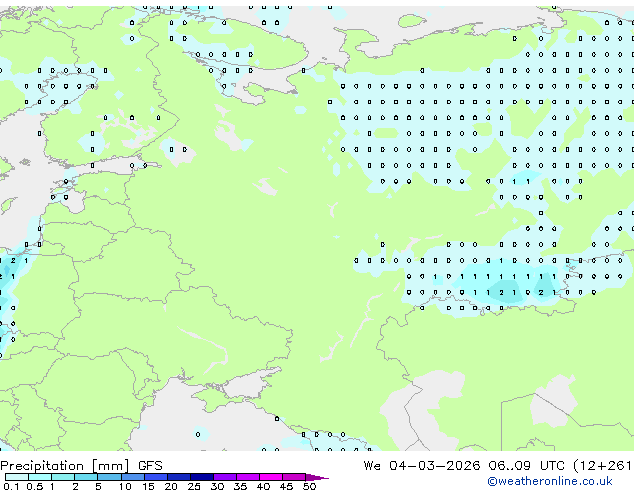Select the legend swatch between 45 and 50
This screenshot has width=634, height=490.
point(294,477)
